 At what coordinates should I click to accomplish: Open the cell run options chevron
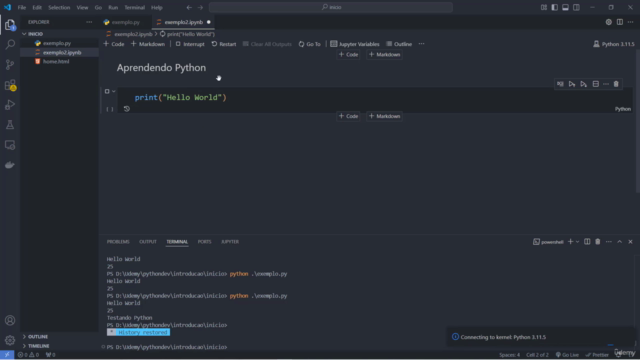click(113, 91)
